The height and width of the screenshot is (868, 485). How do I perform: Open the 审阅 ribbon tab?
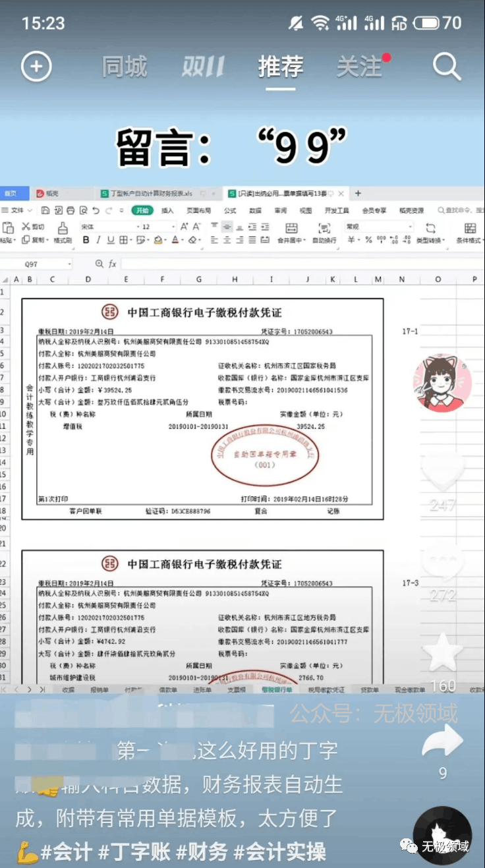[281, 211]
